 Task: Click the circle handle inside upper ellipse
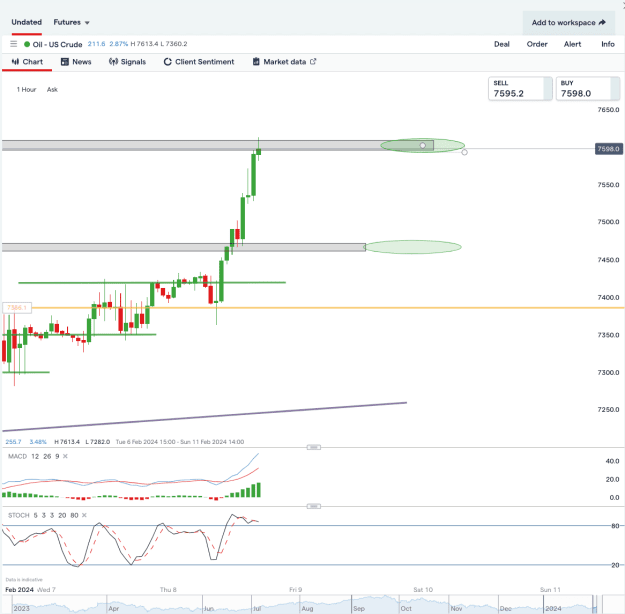[x=423, y=146]
